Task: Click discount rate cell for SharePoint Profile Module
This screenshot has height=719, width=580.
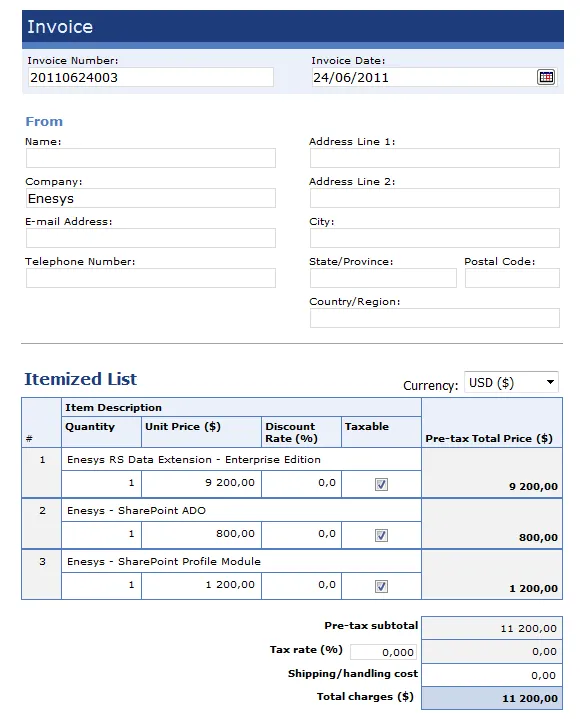Action: 301,585
